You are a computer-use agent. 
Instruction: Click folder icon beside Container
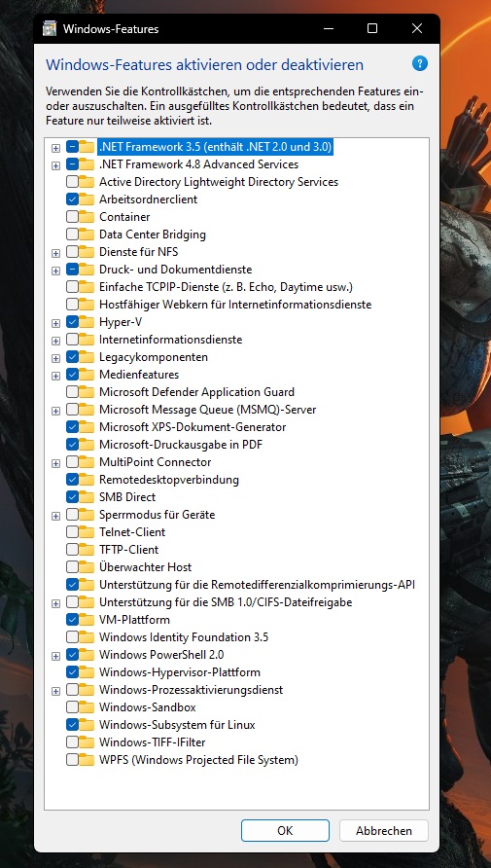tap(87, 216)
